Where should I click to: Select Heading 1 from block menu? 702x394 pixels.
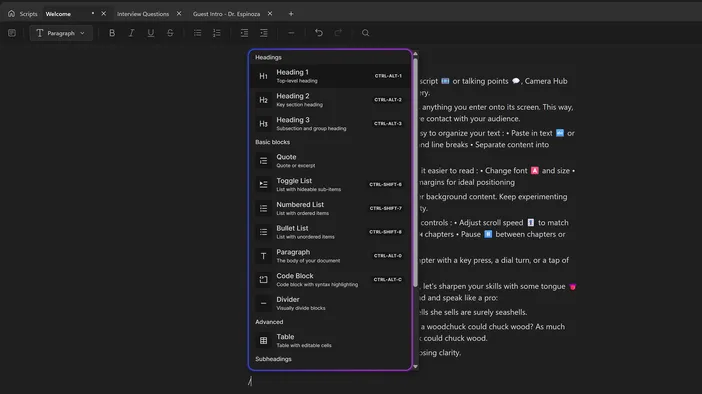click(330, 76)
